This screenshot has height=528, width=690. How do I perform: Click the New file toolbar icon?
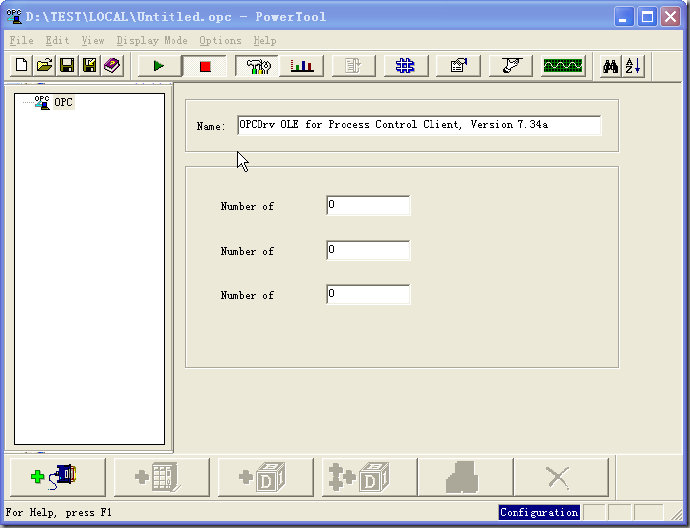21,66
